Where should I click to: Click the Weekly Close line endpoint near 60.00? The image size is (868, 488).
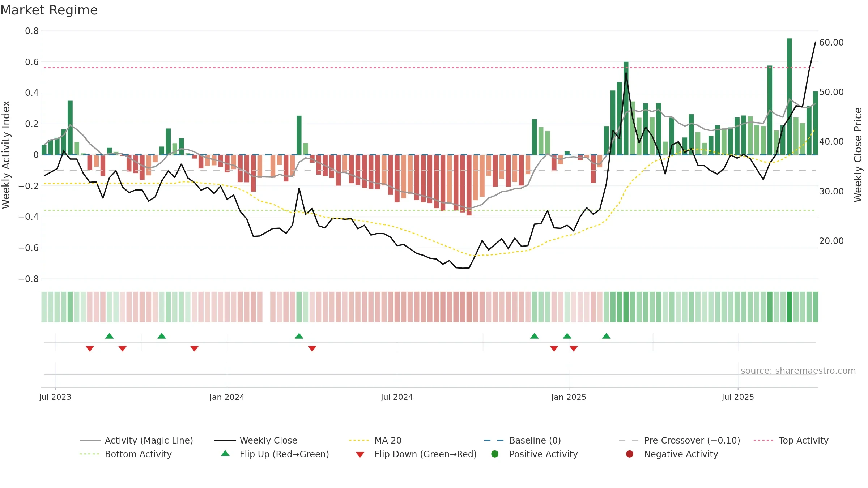[816, 42]
